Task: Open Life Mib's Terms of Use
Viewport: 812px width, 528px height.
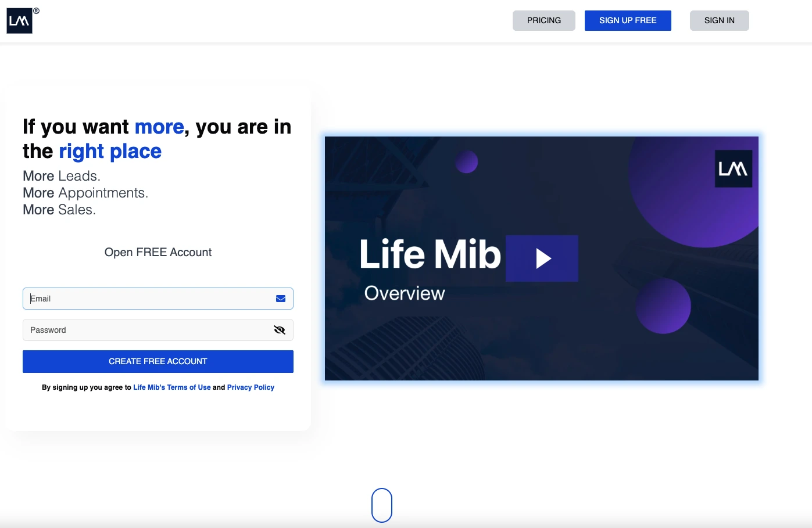Action: [x=171, y=387]
